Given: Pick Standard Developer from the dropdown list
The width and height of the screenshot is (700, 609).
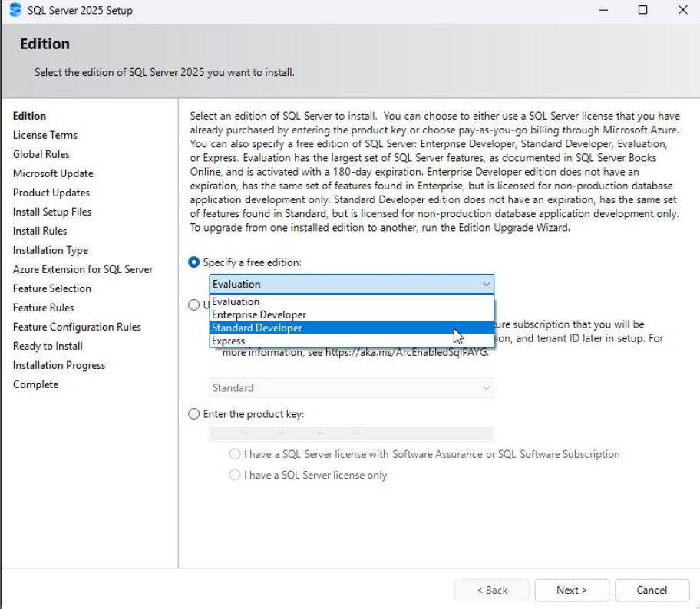Looking at the screenshot, I should point(352,328).
